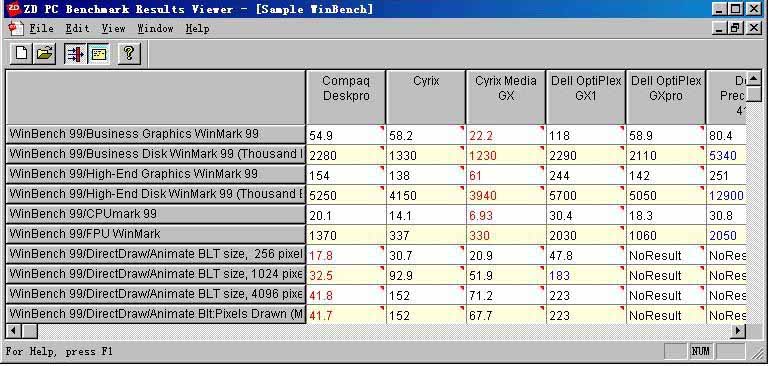Click the document icon beside File menu
This screenshot has width=768, height=366.
click(16, 28)
